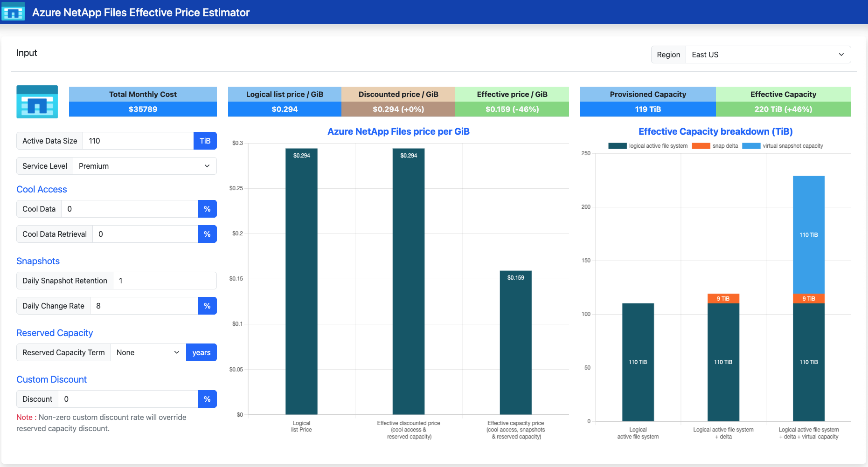Click the percent badge next to Cool Data Retrieval
The width and height of the screenshot is (868, 467).
tap(207, 234)
